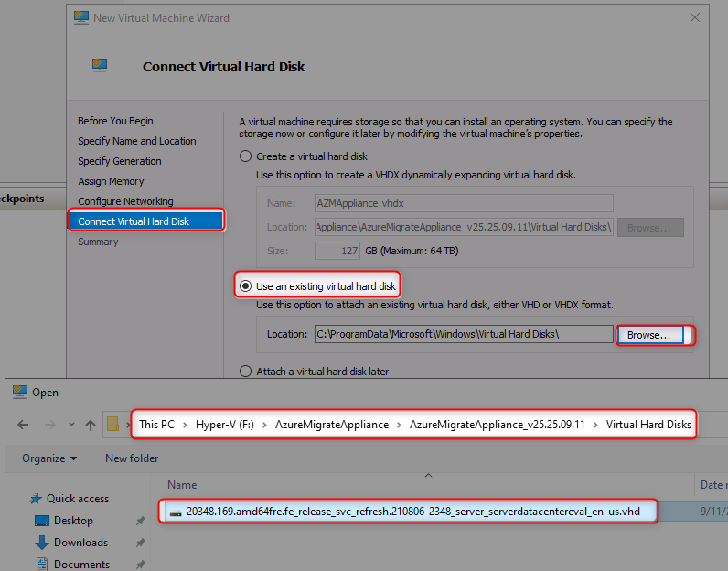Click the Downloads arrow icon
This screenshot has height=571, width=728.
pos(42,543)
